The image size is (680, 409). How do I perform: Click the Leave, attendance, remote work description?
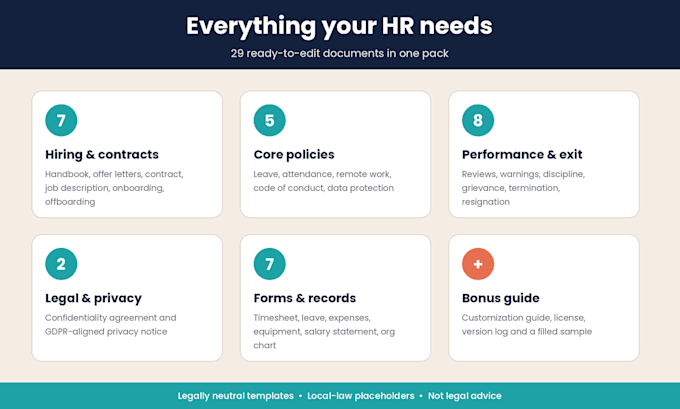324,181
